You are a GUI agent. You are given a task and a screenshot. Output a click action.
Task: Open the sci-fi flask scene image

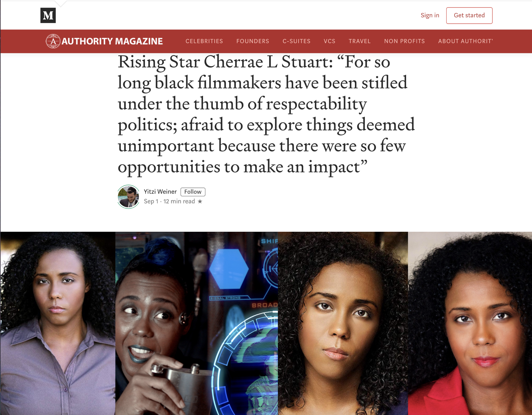click(x=197, y=323)
